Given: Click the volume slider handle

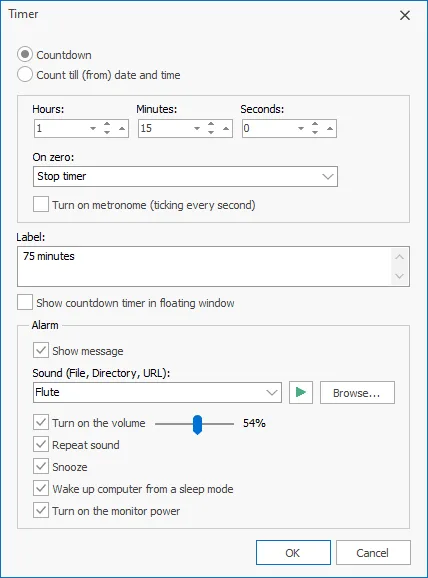Looking at the screenshot, I should click(x=198, y=425).
